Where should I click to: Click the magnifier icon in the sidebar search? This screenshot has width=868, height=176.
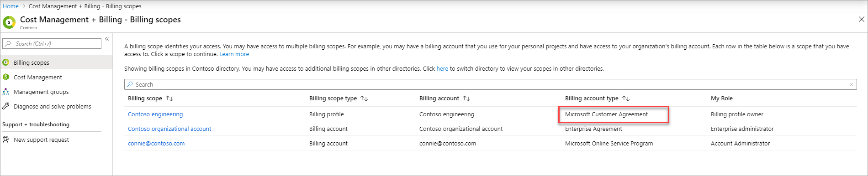click(8, 44)
